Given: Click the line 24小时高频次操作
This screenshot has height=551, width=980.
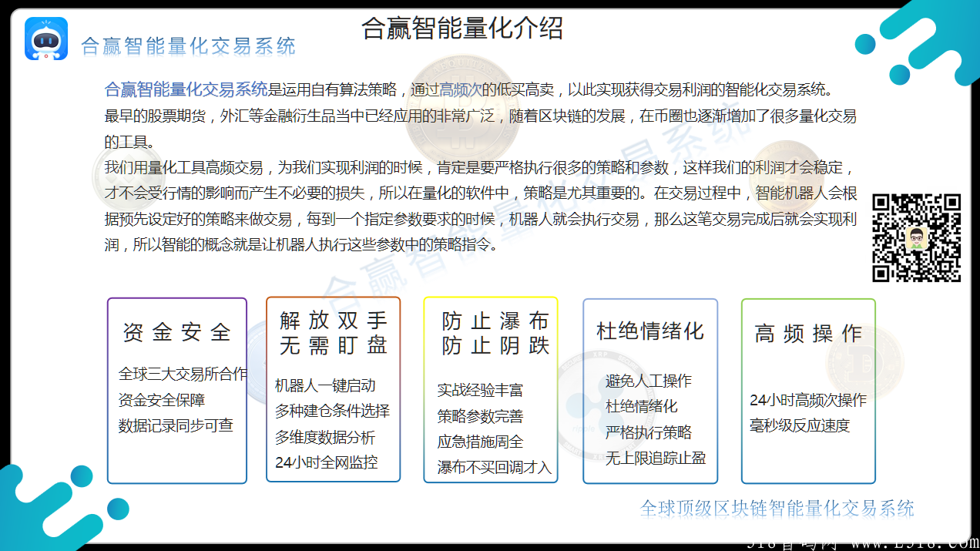Looking at the screenshot, I should point(808,400).
